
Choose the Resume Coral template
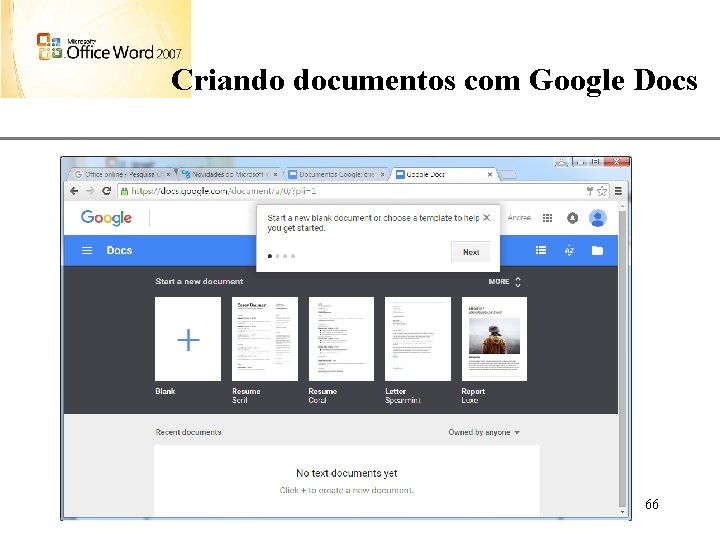[x=341, y=339]
